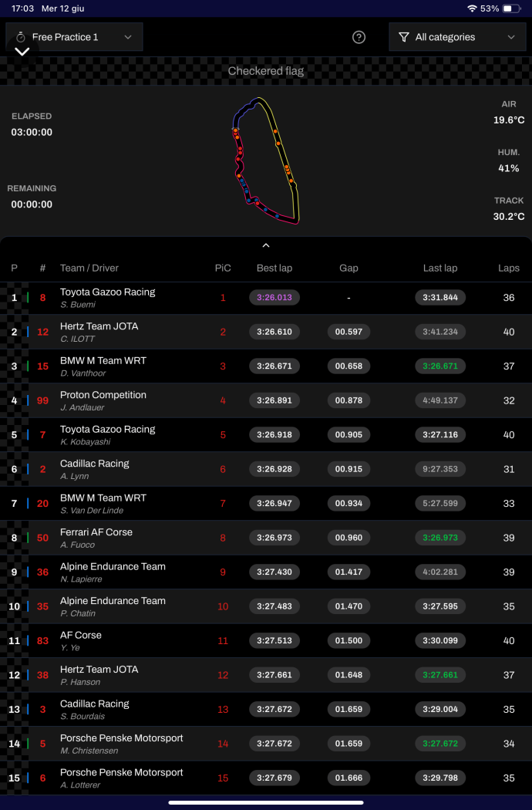Select the Hertz Team JOTA C. ILOTT row
Viewport: 532px width, 810px height.
click(x=266, y=332)
